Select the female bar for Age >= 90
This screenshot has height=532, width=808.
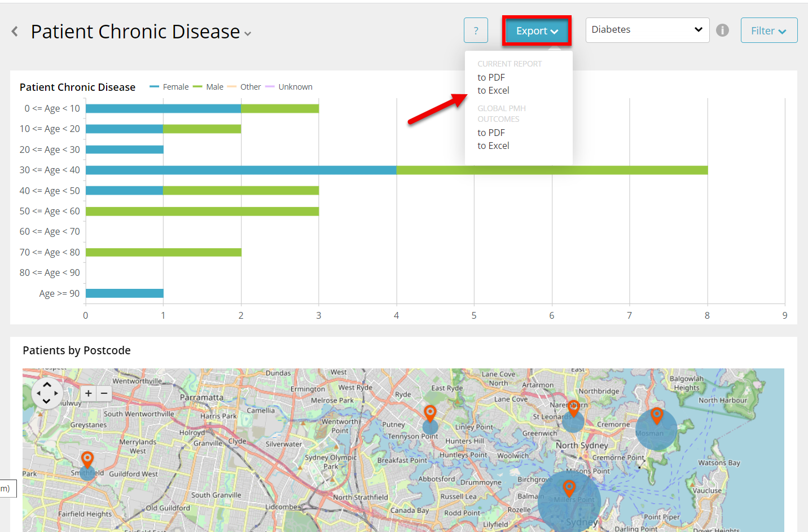[x=124, y=293]
